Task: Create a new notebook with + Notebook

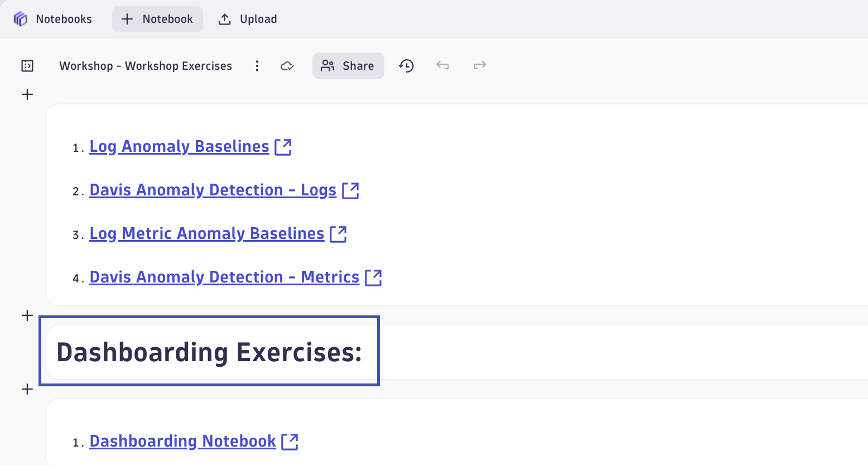Action: [x=157, y=19]
